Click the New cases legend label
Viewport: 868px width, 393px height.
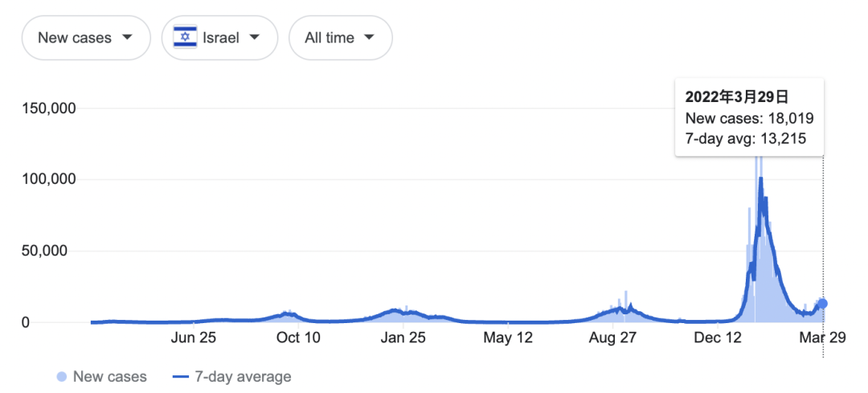[110, 376]
